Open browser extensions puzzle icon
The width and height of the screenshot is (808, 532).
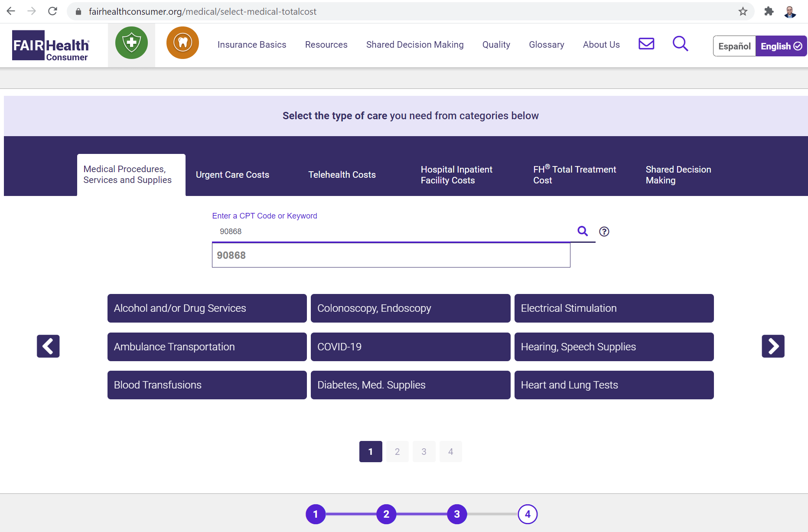[x=769, y=11]
